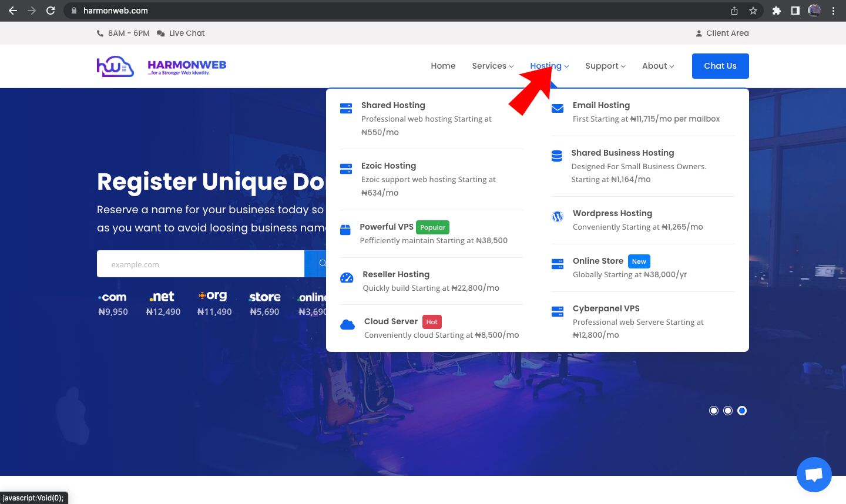
Task: Open the Support dropdown menu
Action: pos(605,66)
